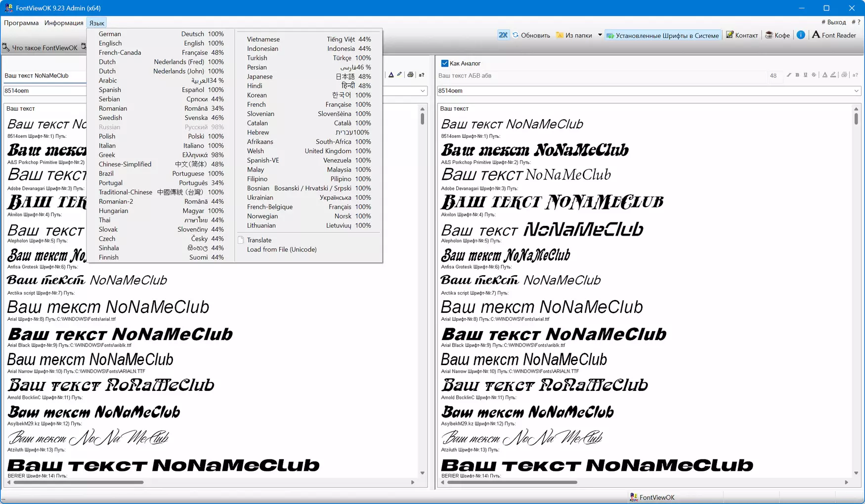Select Lithuanian language
The height and width of the screenshot is (504, 865).
pos(309,226)
